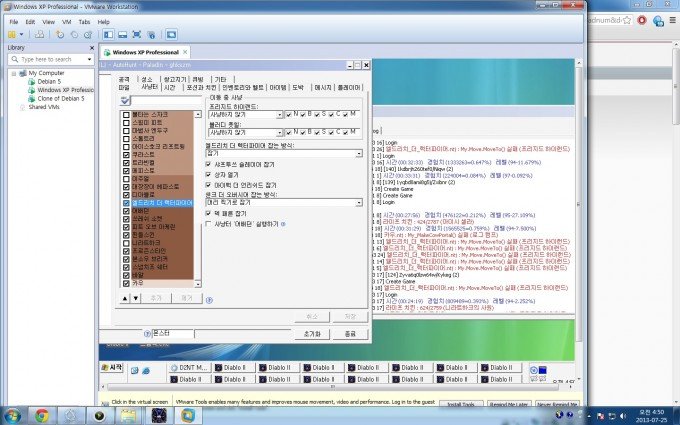Open the Tabs menu
Image resolution: width=680 pixels, height=425 pixels.
click(85, 22)
